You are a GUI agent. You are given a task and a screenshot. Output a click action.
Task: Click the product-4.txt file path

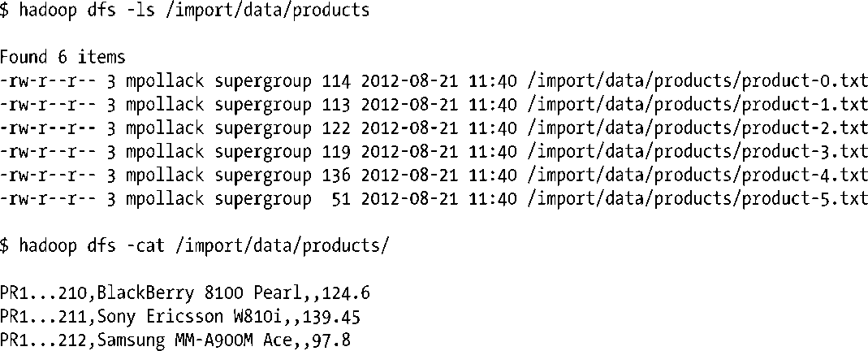pyautogui.click(x=697, y=175)
